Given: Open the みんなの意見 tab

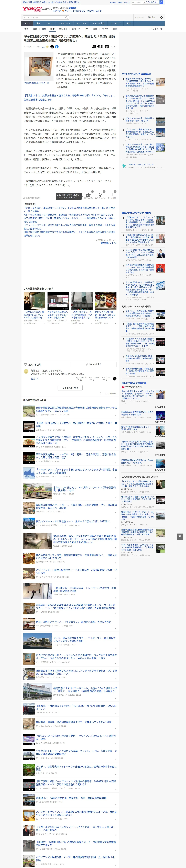Looking at the screenshot, I should pyautogui.click(x=98, y=24).
